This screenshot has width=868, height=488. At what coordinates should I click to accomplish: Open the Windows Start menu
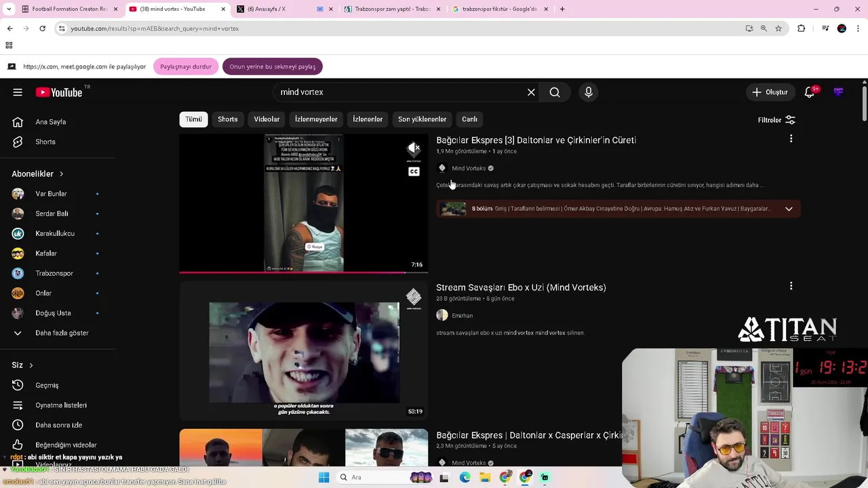(x=323, y=477)
